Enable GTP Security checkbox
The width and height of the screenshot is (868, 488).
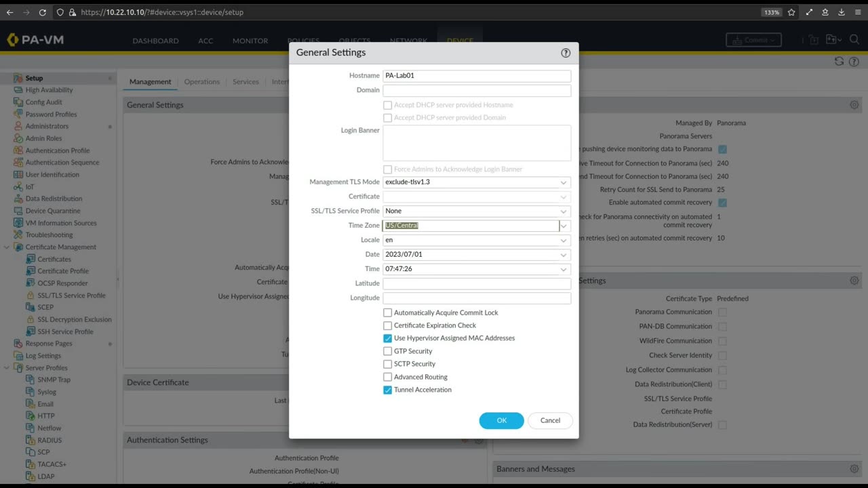pyautogui.click(x=388, y=351)
